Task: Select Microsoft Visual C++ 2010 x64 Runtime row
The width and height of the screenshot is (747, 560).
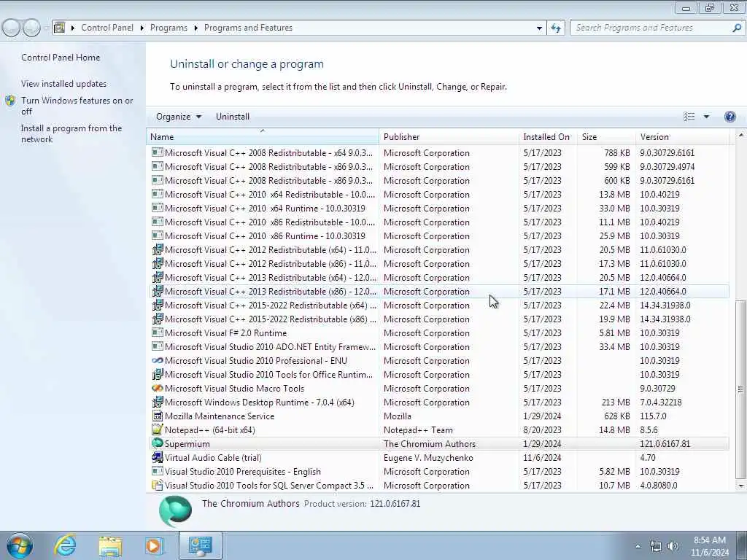Action: (x=438, y=208)
